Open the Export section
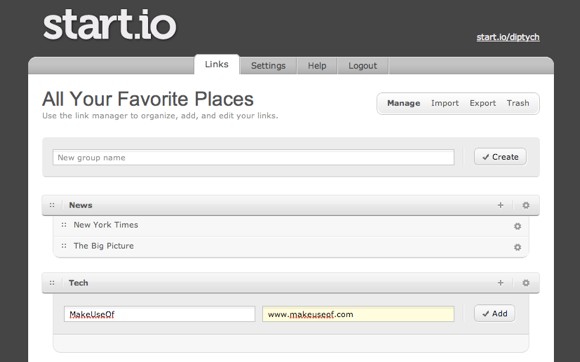 [x=482, y=103]
